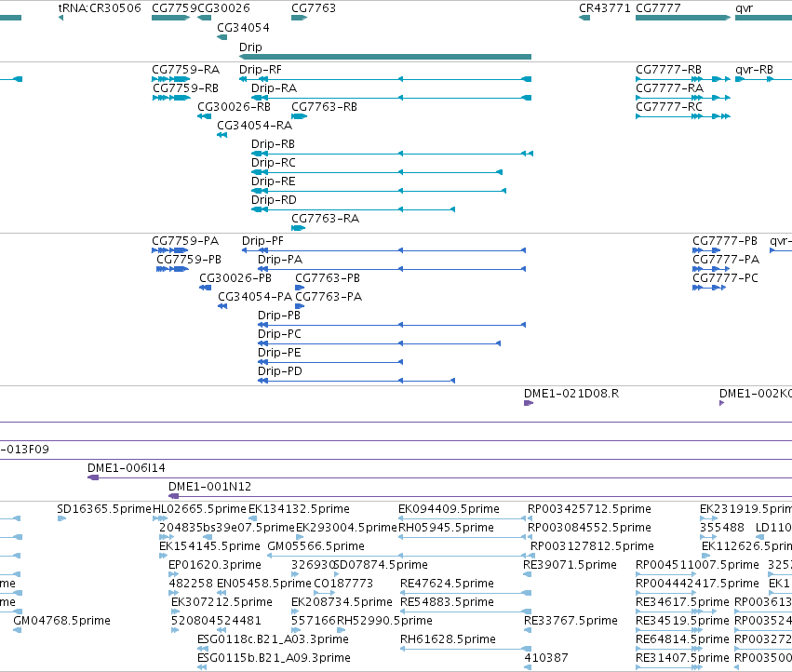Open the Drip-PA protein label
Viewport: 792px width, 672px height.
tap(280, 260)
